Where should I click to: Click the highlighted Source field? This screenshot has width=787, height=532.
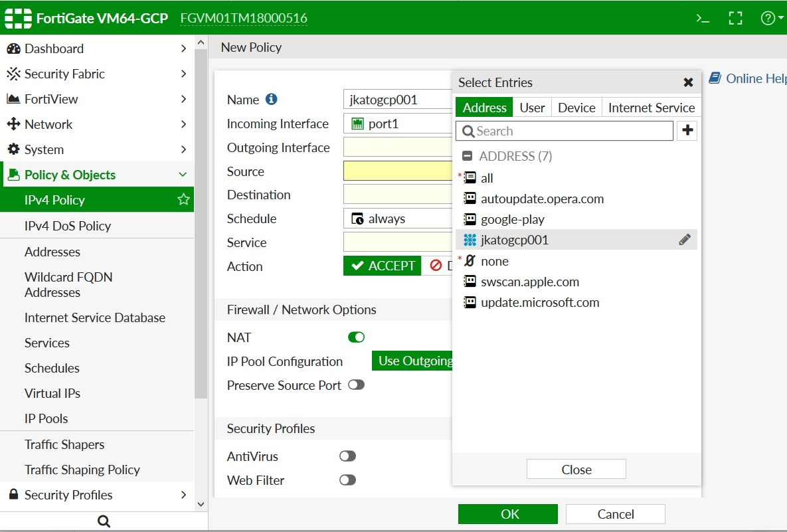click(398, 171)
